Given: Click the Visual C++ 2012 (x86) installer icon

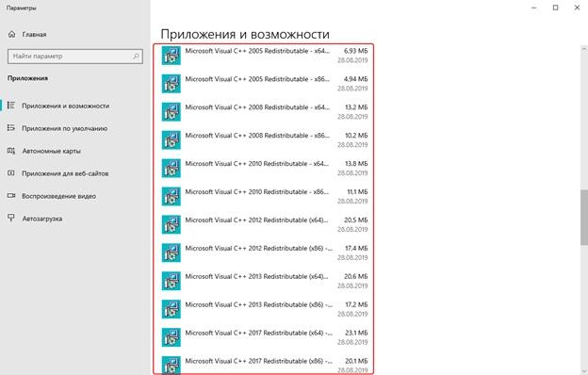Looking at the screenshot, I should (x=171, y=253).
